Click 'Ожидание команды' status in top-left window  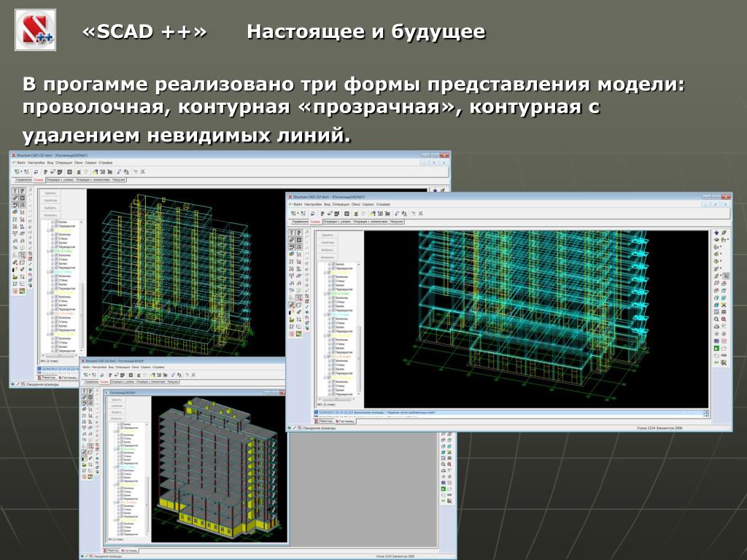click(42, 384)
